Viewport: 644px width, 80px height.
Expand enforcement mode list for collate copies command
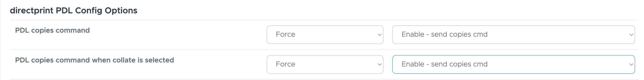tap(325, 64)
